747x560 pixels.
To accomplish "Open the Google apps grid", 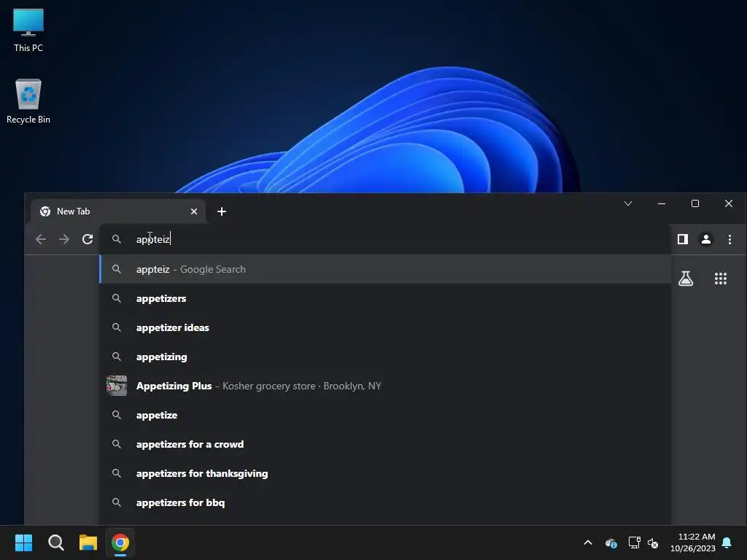I will [720, 279].
